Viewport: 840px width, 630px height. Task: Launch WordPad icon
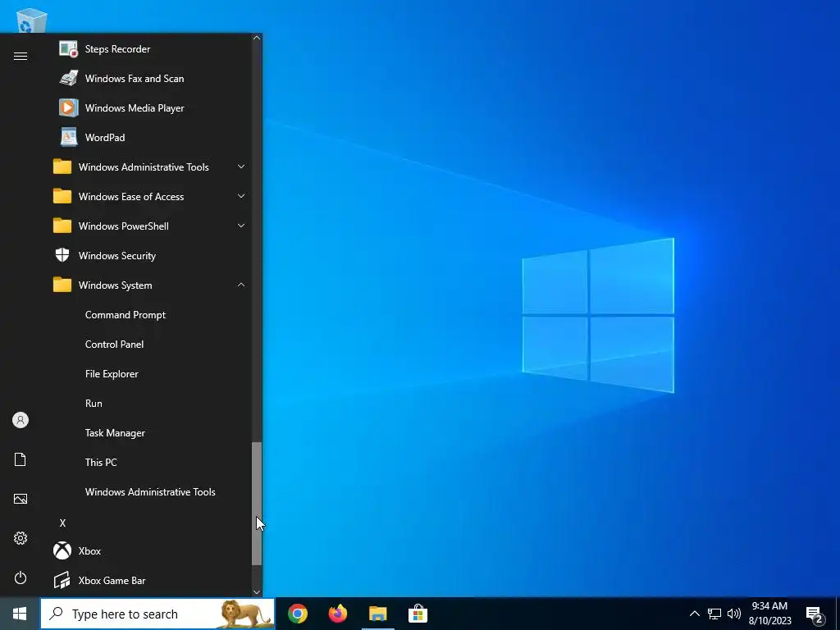point(68,137)
